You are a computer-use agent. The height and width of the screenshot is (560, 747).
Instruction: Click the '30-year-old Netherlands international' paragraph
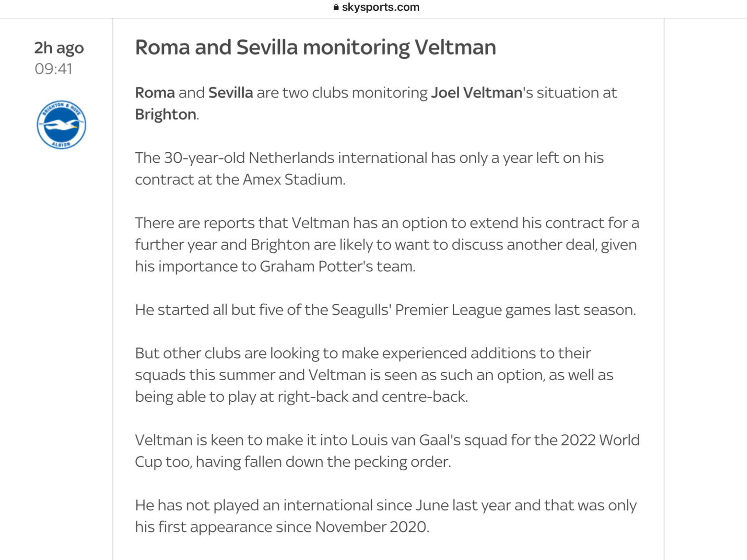pyautogui.click(x=369, y=168)
